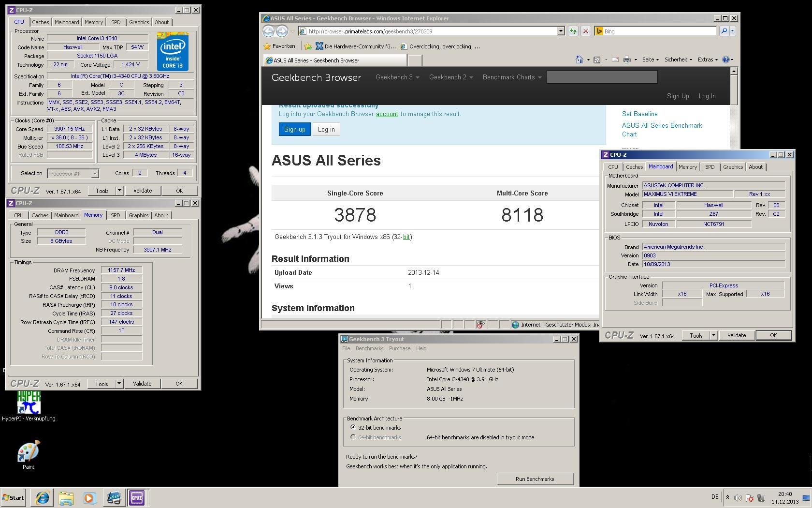Click the print icon in IE toolbar
The width and height of the screenshot is (812, 508).
627,60
